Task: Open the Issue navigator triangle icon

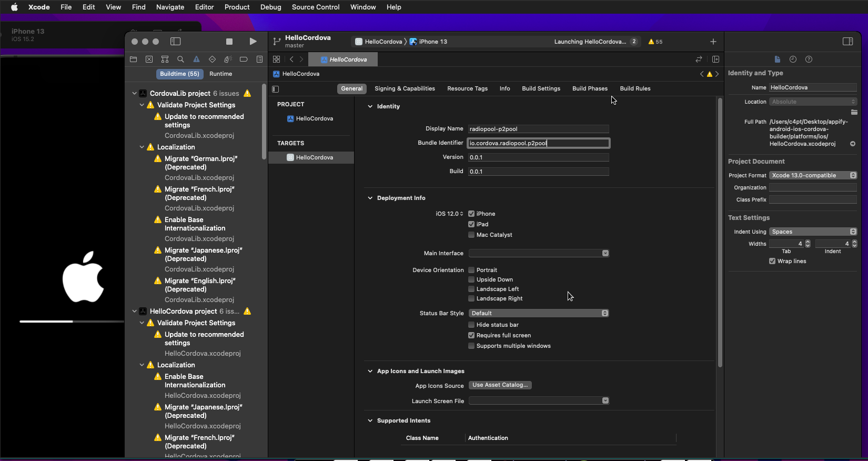Action: click(197, 59)
